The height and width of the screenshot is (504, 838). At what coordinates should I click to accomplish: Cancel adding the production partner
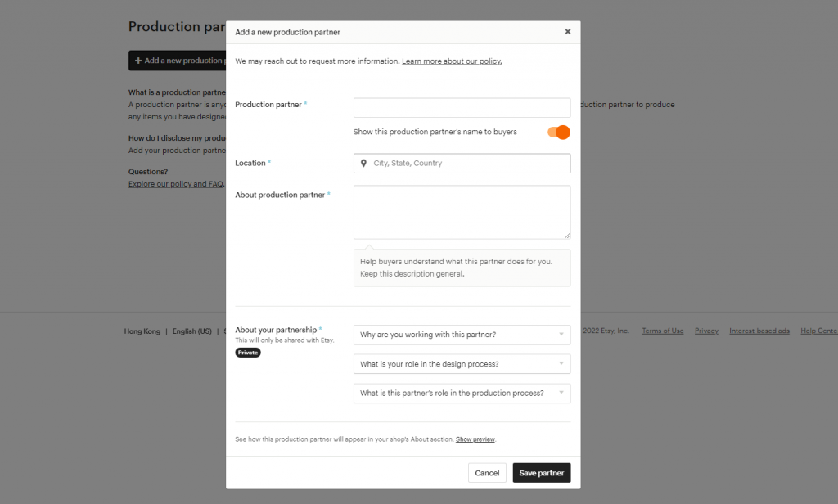pyautogui.click(x=487, y=472)
